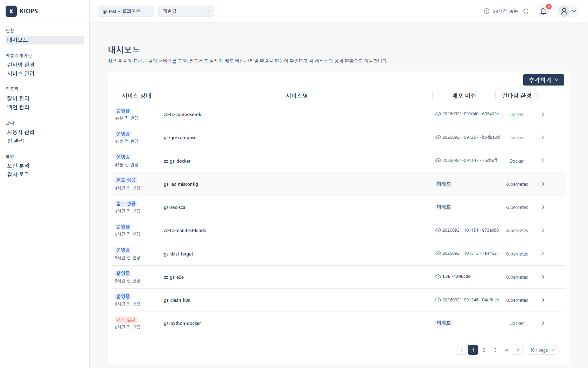Open details arrow for gs-python-docker row
Screen dimensions: 588x368
pyautogui.click(x=543, y=323)
